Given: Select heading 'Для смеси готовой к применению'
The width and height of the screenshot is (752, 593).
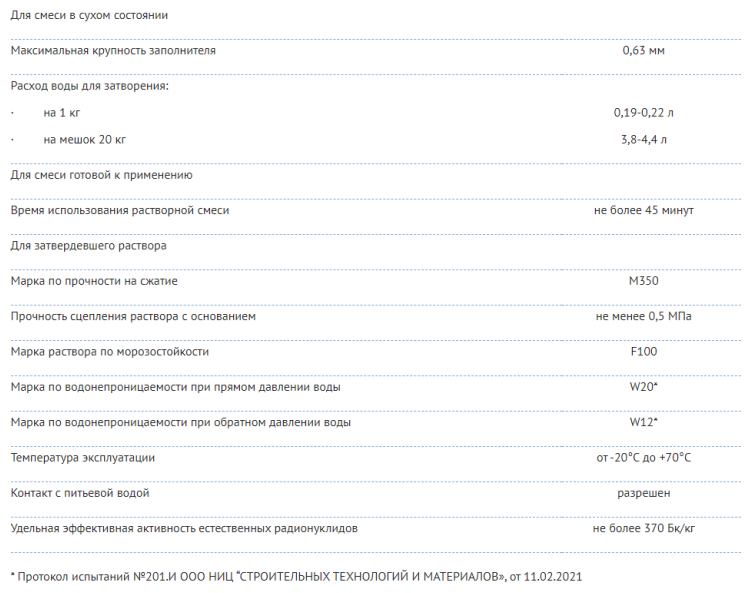Looking at the screenshot, I should tap(102, 175).
